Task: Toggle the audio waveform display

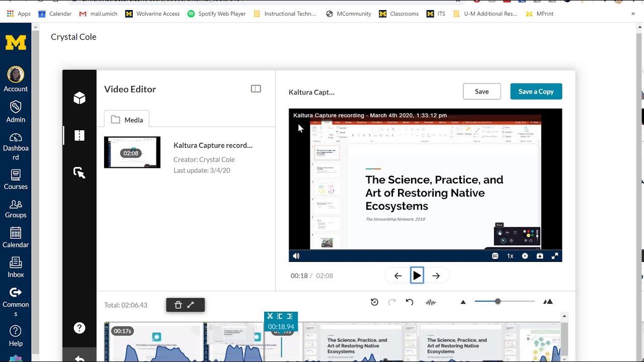Action: tap(431, 302)
